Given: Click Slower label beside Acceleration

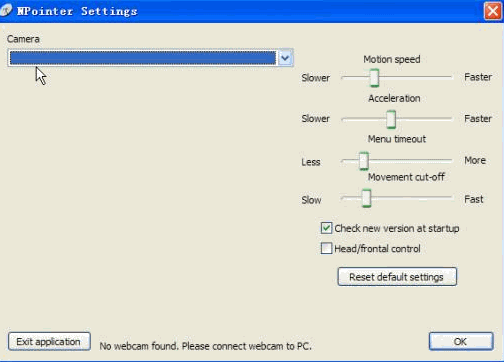Looking at the screenshot, I should click(315, 119).
